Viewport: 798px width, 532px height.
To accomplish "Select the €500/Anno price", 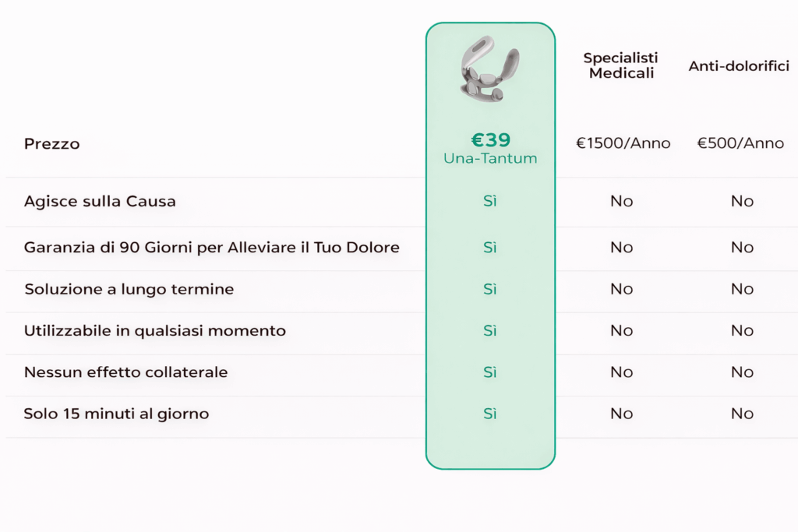I will (x=740, y=143).
